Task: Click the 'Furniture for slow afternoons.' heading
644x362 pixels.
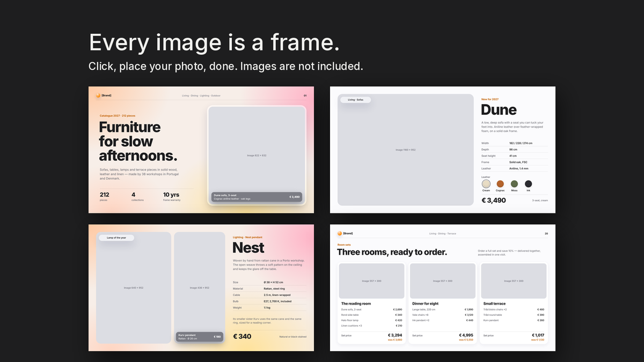Action: (138, 142)
